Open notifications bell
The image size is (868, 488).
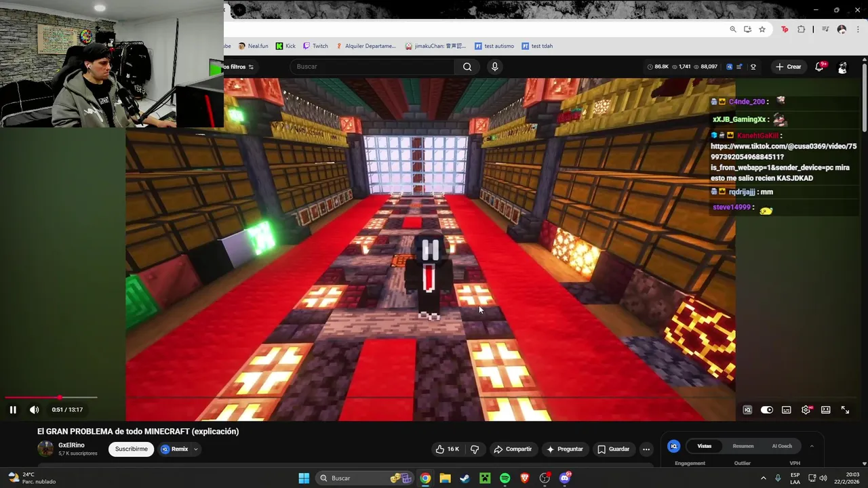[x=820, y=66]
